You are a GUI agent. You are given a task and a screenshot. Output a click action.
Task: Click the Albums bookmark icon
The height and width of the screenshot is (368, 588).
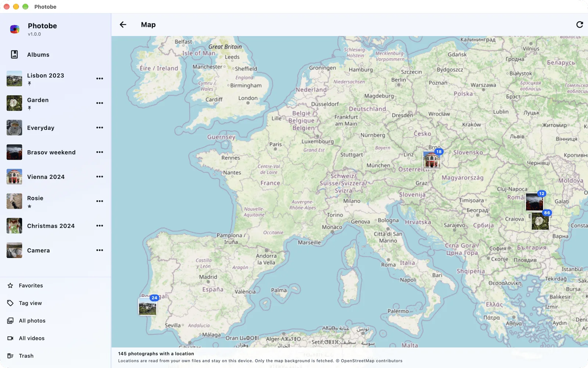14,54
